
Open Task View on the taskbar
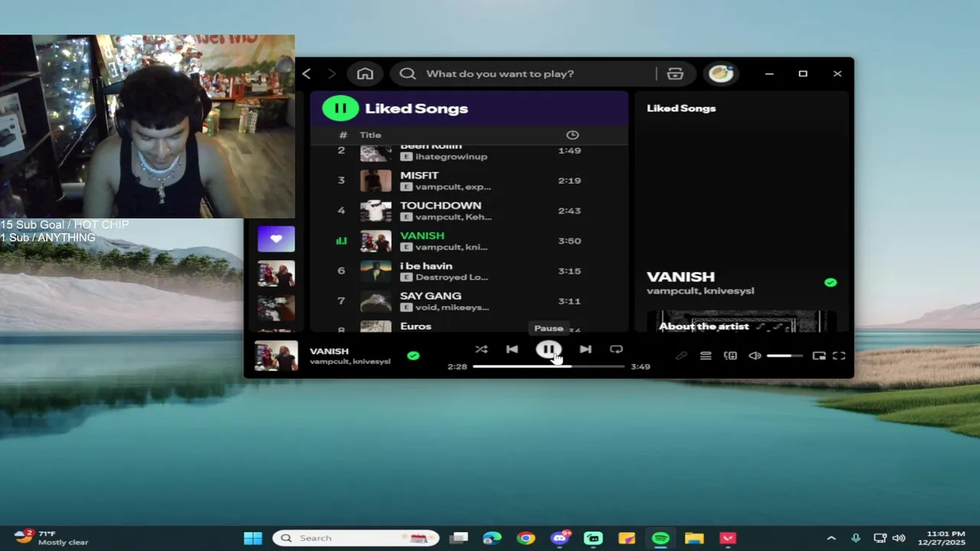(x=459, y=538)
